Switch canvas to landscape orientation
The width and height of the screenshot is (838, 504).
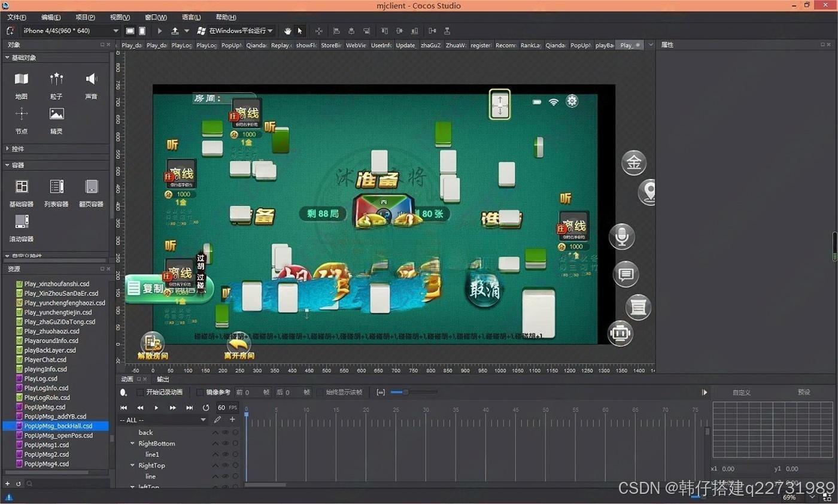coord(130,31)
